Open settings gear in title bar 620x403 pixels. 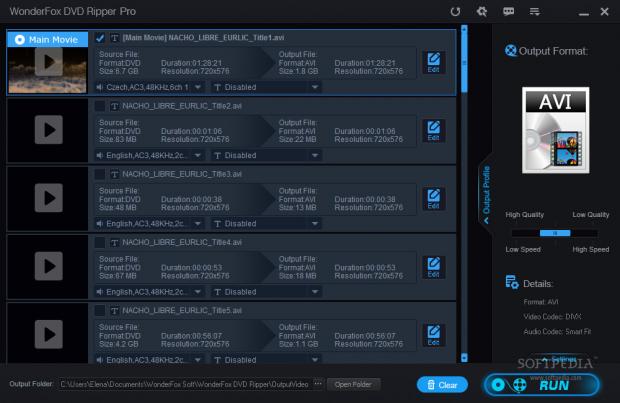(x=482, y=11)
